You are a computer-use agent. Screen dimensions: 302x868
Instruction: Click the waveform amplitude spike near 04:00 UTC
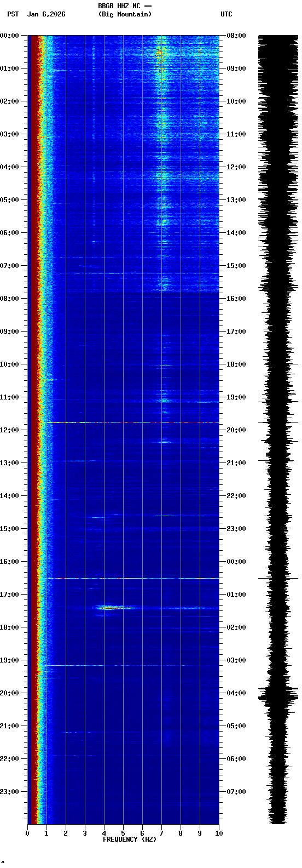(278, 693)
